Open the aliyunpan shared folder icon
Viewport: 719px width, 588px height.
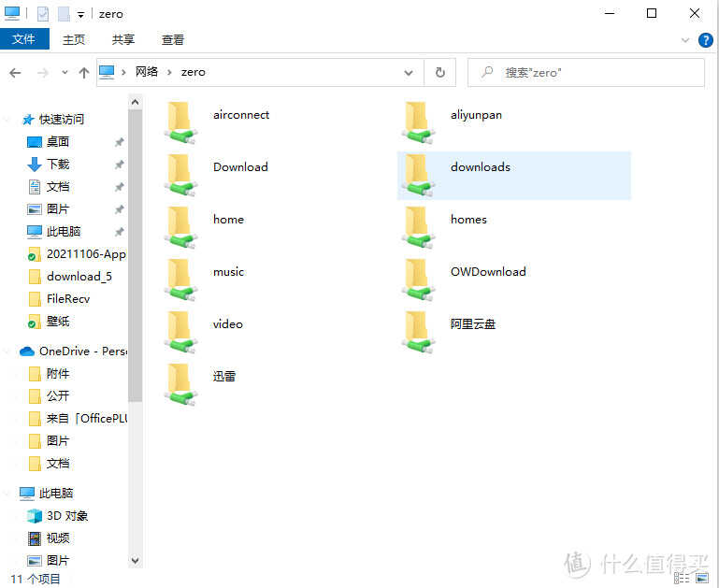(418, 122)
